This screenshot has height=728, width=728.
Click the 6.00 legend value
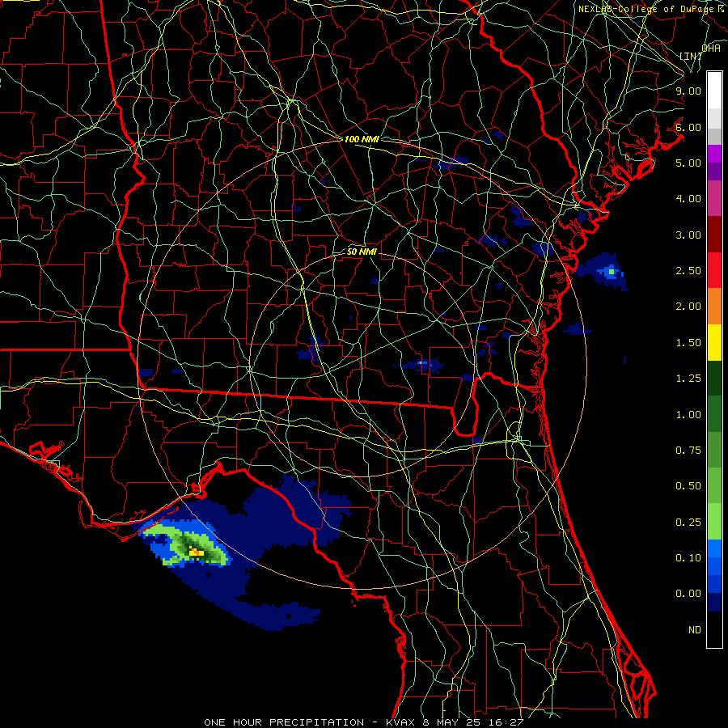(688, 127)
